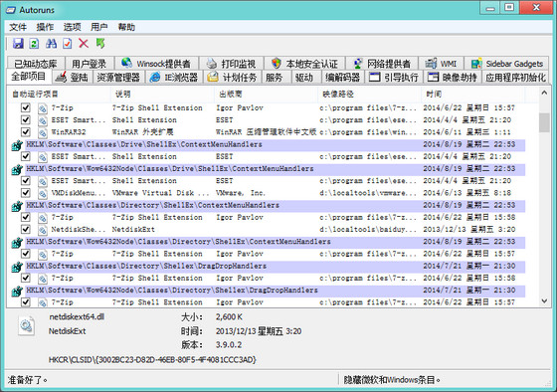The width and height of the screenshot is (557, 392).
Task: Click the red X Delete icon
Action: (84, 44)
